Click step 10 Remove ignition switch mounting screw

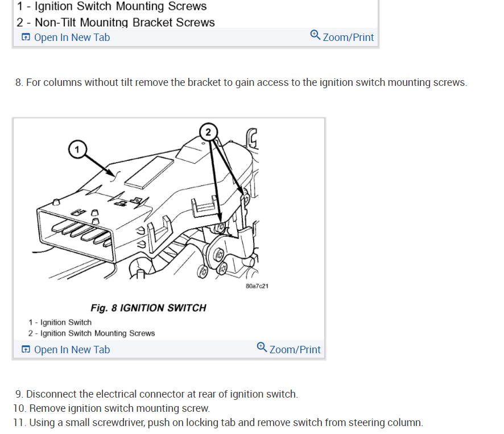tap(111, 408)
